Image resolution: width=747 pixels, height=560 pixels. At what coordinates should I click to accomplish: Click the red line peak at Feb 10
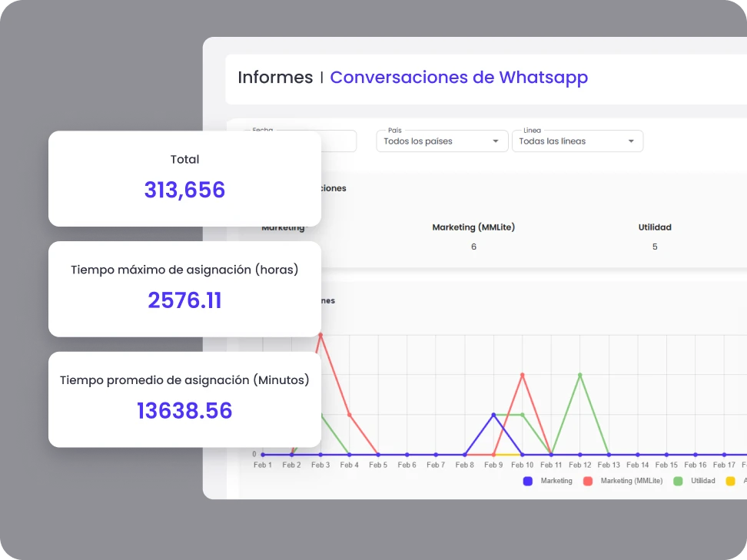[x=523, y=375]
